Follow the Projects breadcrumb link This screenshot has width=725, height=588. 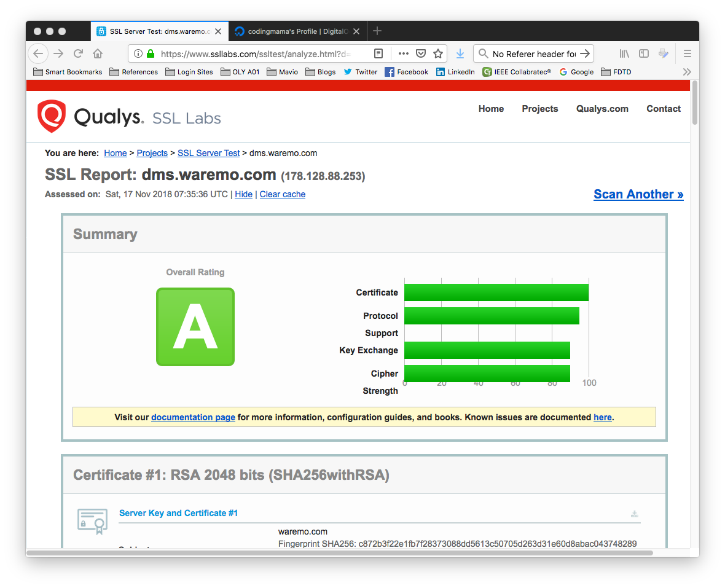(x=152, y=153)
